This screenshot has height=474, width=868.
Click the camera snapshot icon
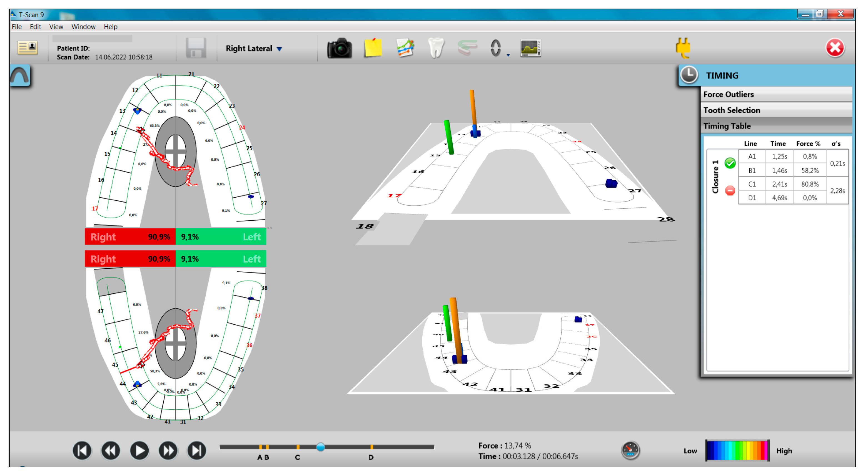point(339,49)
